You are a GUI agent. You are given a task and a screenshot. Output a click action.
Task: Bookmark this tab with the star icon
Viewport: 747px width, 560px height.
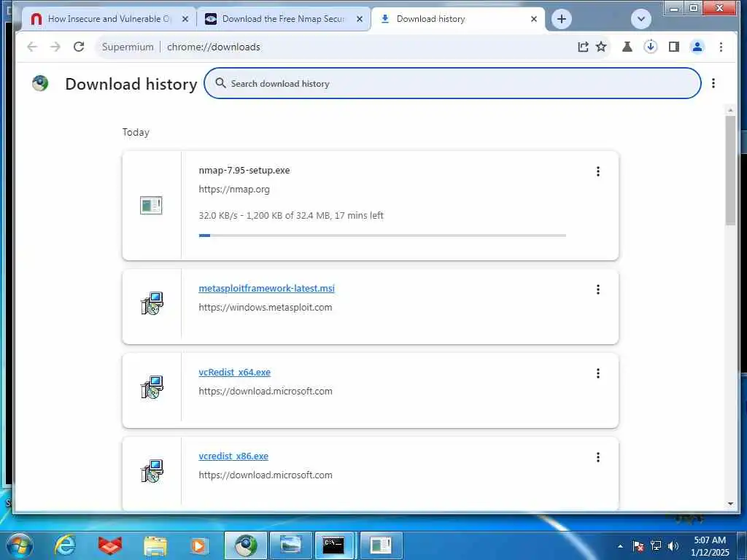[601, 47]
